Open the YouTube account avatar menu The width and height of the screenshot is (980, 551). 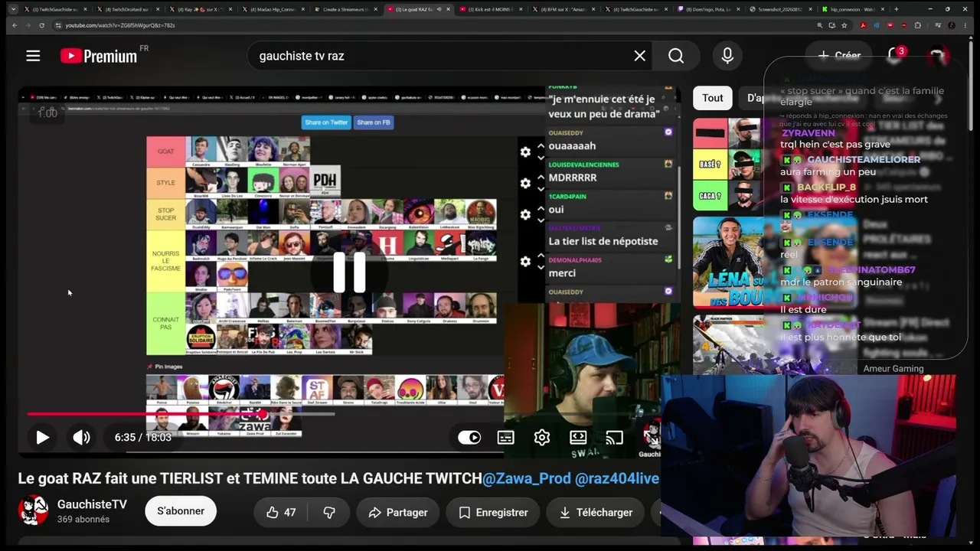937,55
